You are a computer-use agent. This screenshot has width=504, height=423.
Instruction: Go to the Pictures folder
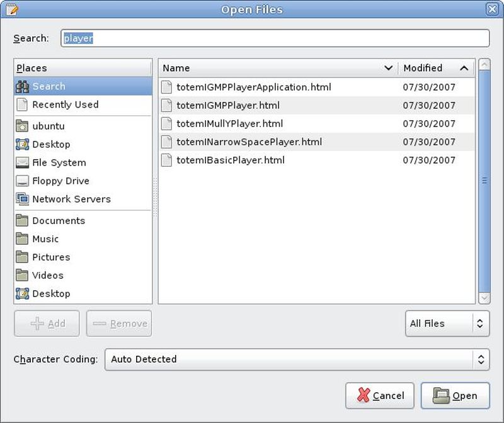(51, 257)
